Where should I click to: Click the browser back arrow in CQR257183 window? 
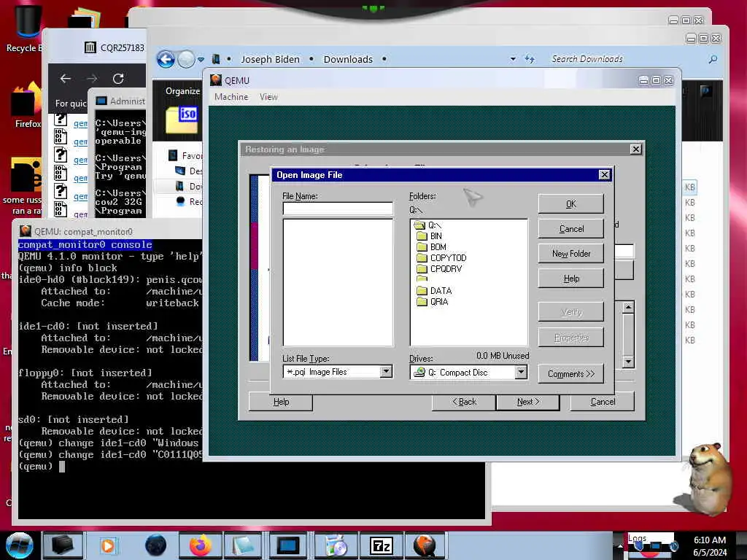[x=66, y=79]
